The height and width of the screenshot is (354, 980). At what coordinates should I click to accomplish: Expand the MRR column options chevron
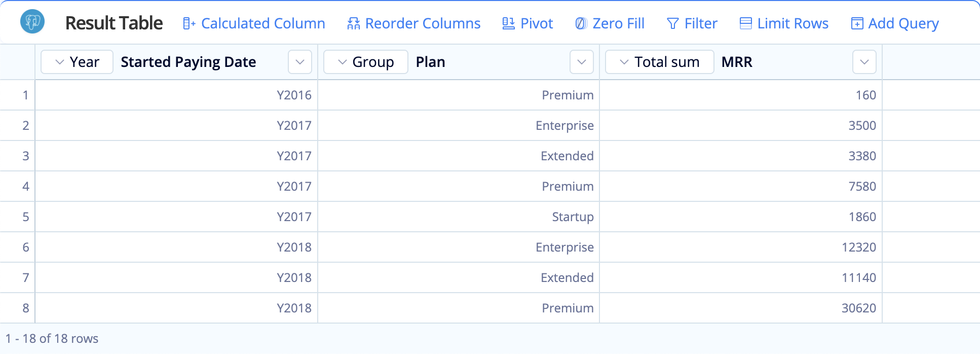click(864, 62)
